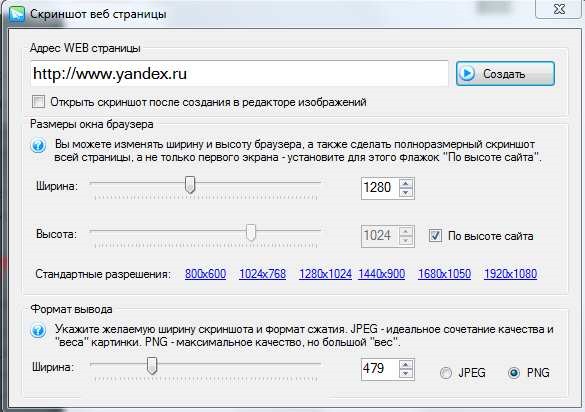Click the browser width slider thumb
The height and width of the screenshot is (412, 585).
[190, 185]
